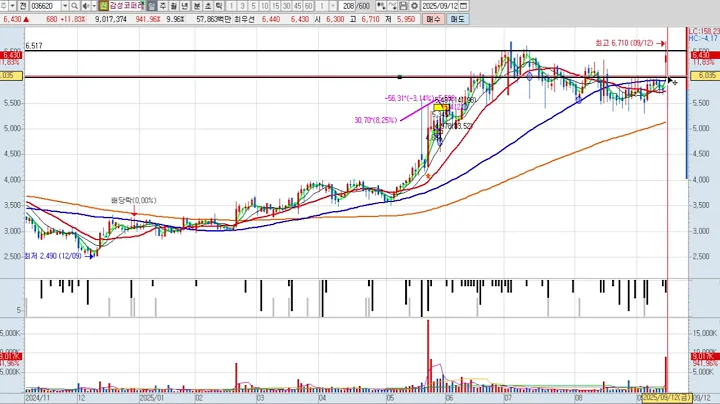Pick the 1 interval button

click(x=231, y=6)
